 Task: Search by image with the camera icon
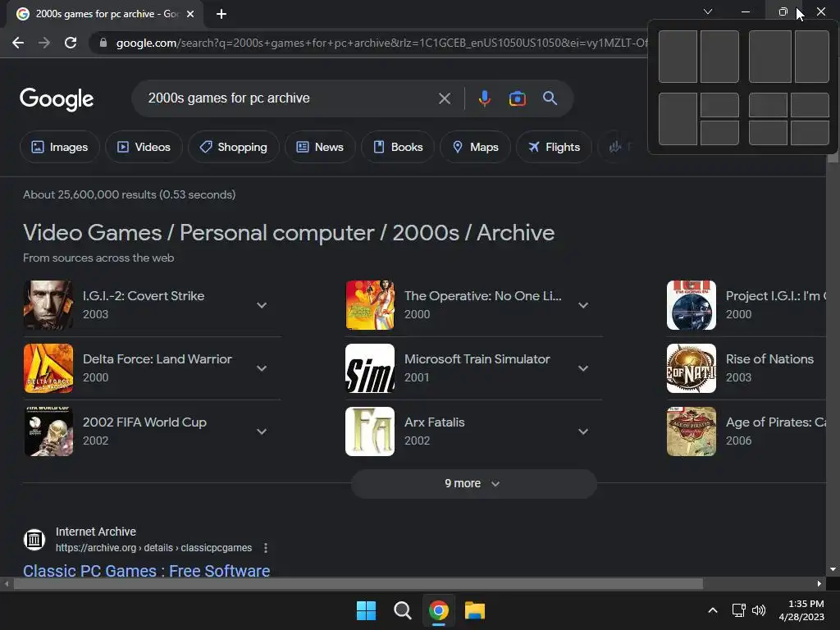(x=517, y=98)
